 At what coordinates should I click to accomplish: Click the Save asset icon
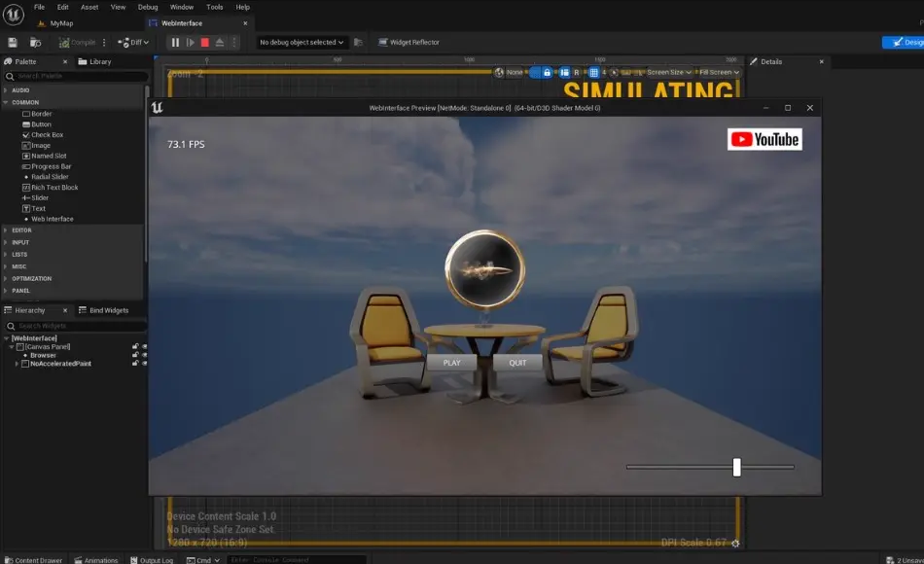(14, 42)
